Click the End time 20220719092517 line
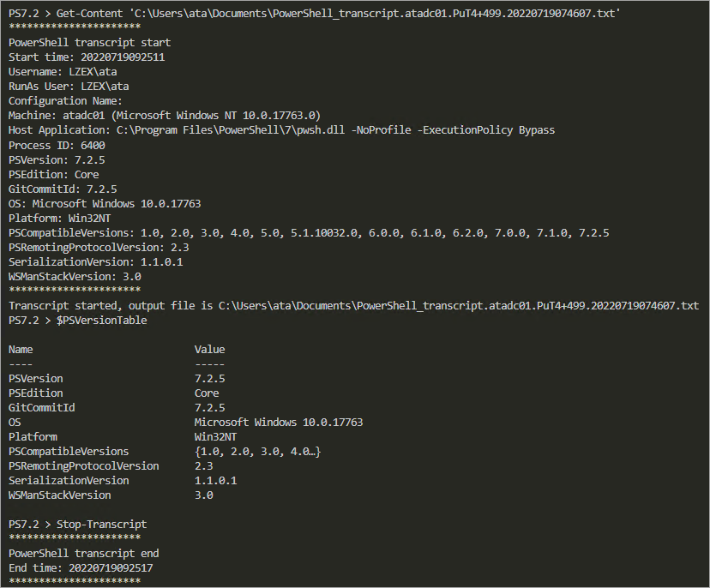The image size is (710, 588). point(81,567)
